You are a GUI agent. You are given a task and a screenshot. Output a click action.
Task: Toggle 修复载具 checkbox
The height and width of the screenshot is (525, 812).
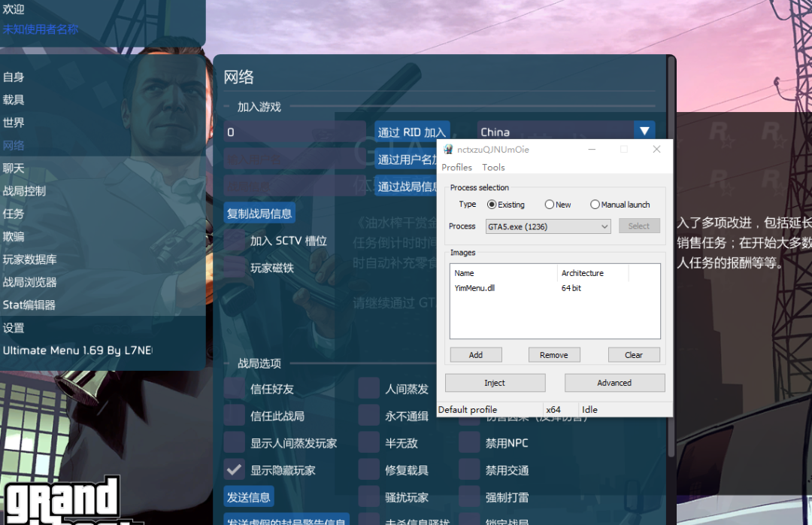click(x=369, y=470)
